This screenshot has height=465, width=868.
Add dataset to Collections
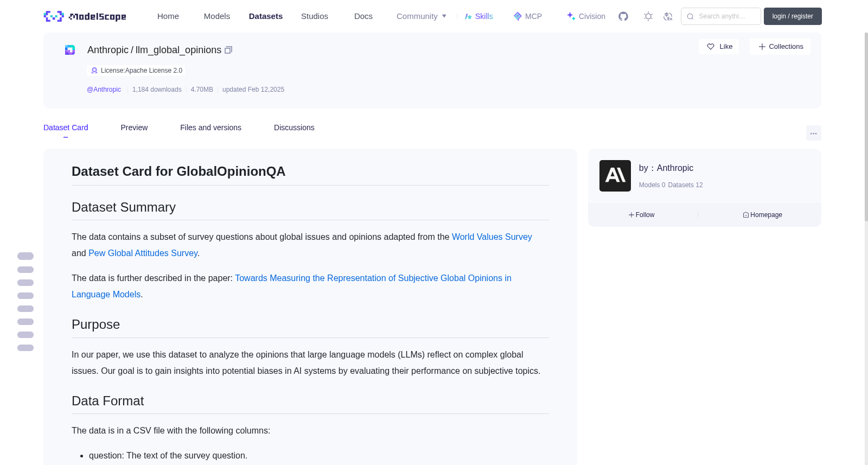coord(780,47)
